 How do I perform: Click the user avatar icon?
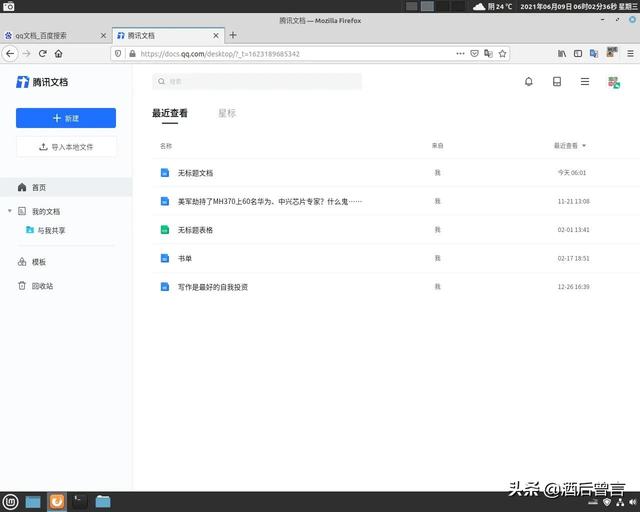click(614, 82)
